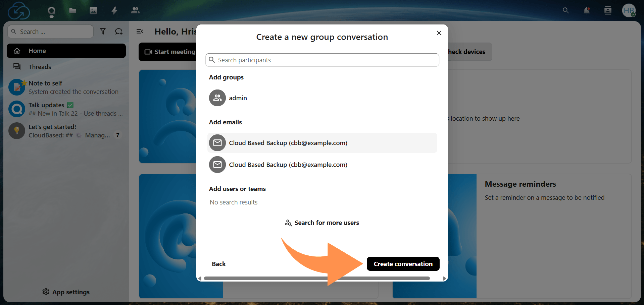Click the Search participants field
The width and height of the screenshot is (644, 305).
click(322, 60)
